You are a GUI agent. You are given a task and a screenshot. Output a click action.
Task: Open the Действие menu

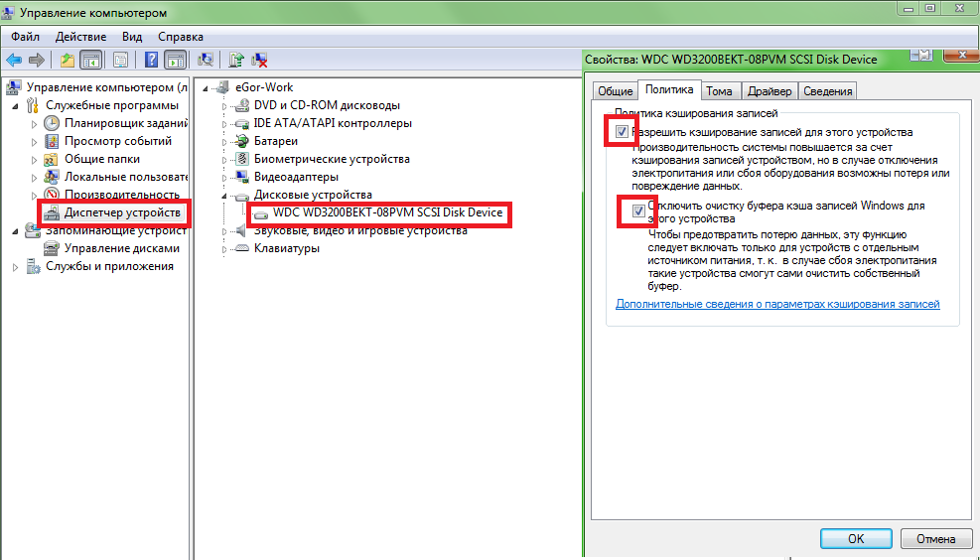tap(80, 37)
